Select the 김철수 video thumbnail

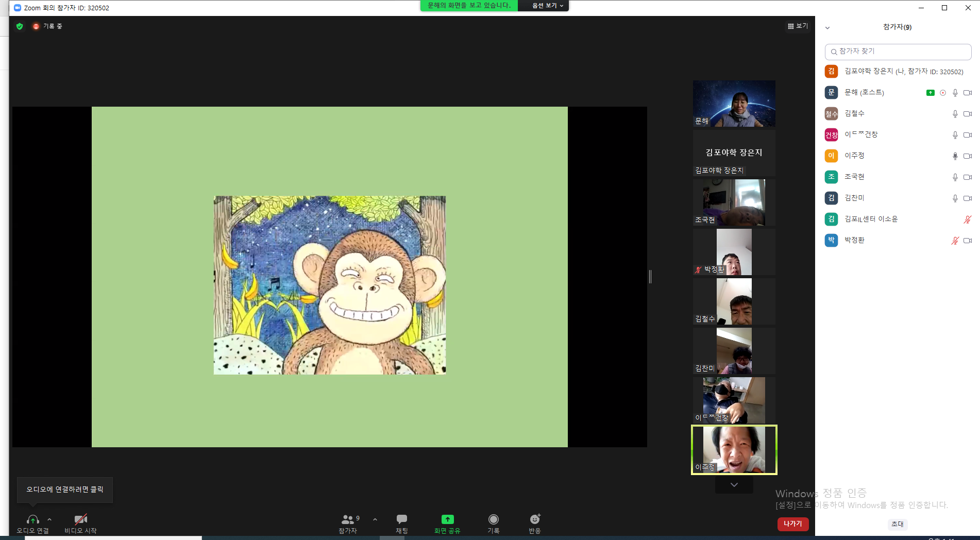tap(734, 301)
